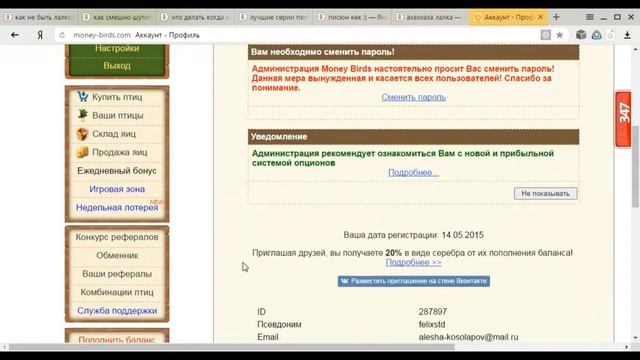Click the horizontal scrollbar at bottom
Image resolution: width=640 pixels, height=360 pixels.
click(231, 347)
